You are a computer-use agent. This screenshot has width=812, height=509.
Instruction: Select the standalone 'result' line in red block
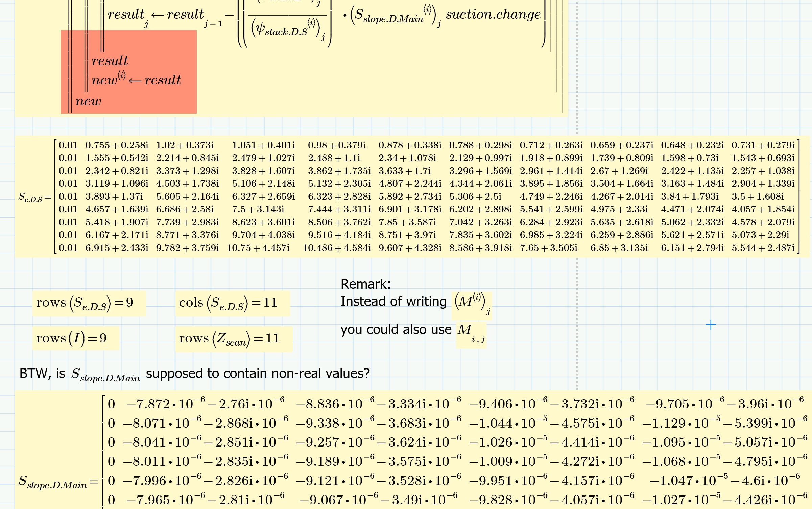coord(110,61)
